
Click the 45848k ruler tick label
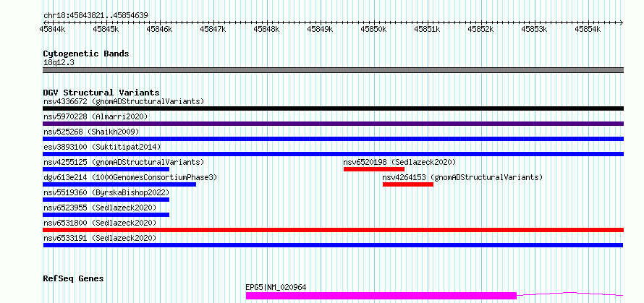coord(266,29)
